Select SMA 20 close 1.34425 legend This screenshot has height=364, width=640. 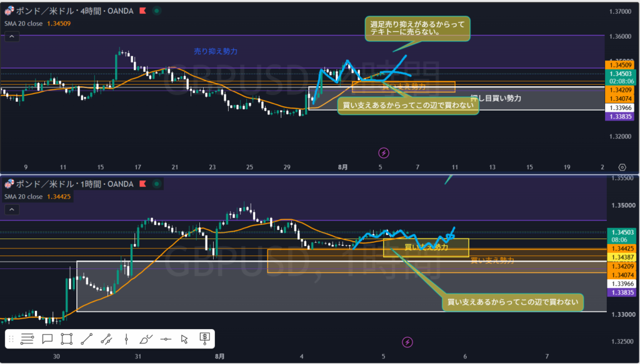click(37, 197)
